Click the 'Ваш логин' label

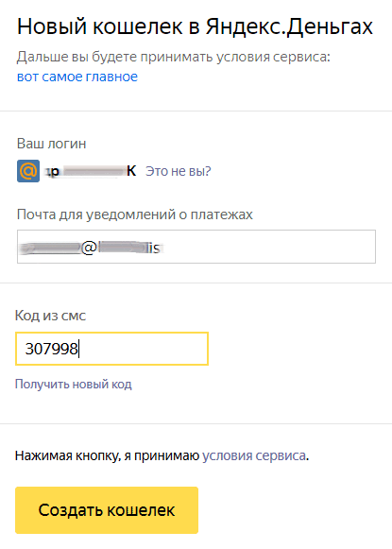(x=51, y=144)
